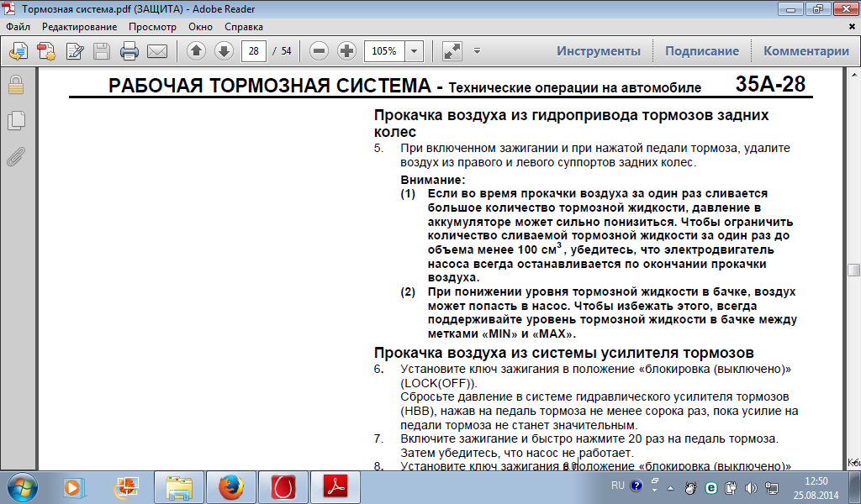
Task: Go to previous page with up arrow
Action: coord(196,51)
